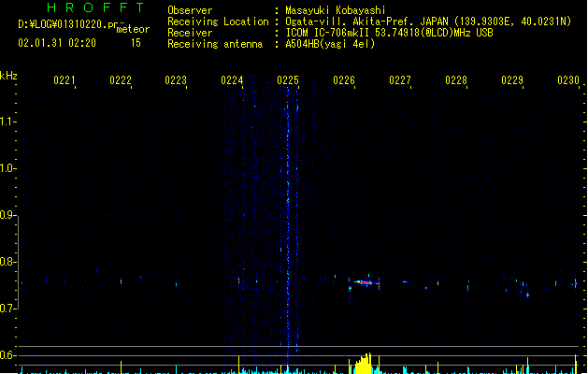
Task: Click the strong meteor echo streak after 0226
Action: (x=364, y=282)
